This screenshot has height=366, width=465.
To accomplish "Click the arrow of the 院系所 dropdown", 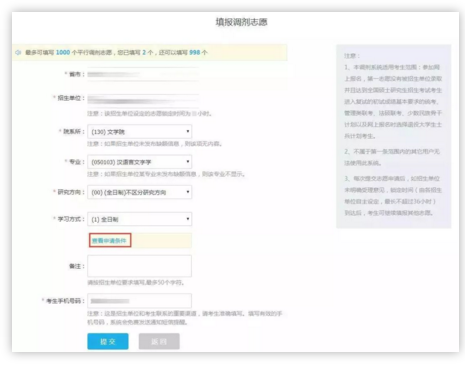I will 188,131.
